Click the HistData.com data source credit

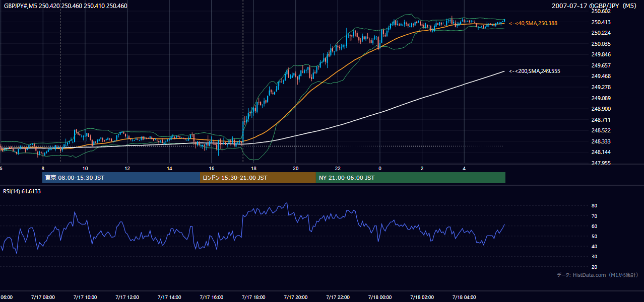[597, 275]
